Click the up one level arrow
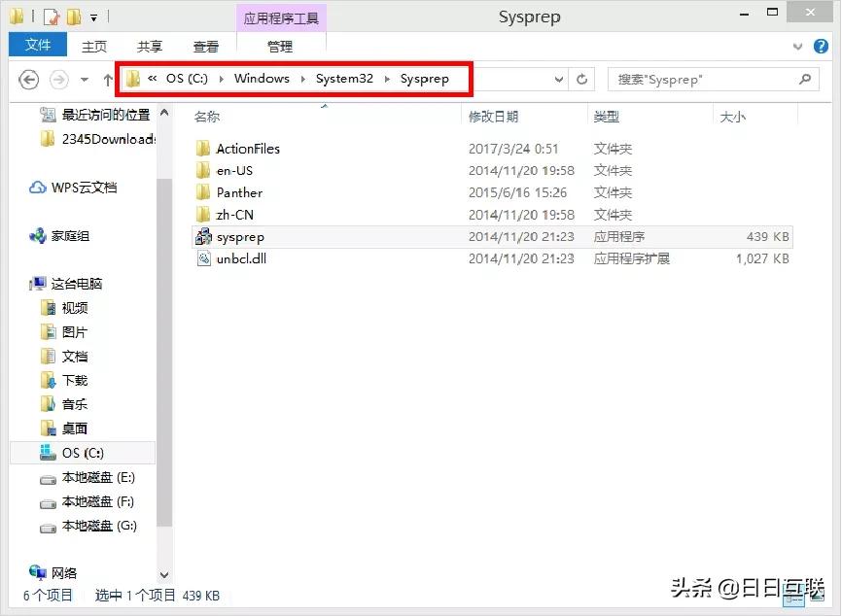The height and width of the screenshot is (616, 842). coord(106,79)
